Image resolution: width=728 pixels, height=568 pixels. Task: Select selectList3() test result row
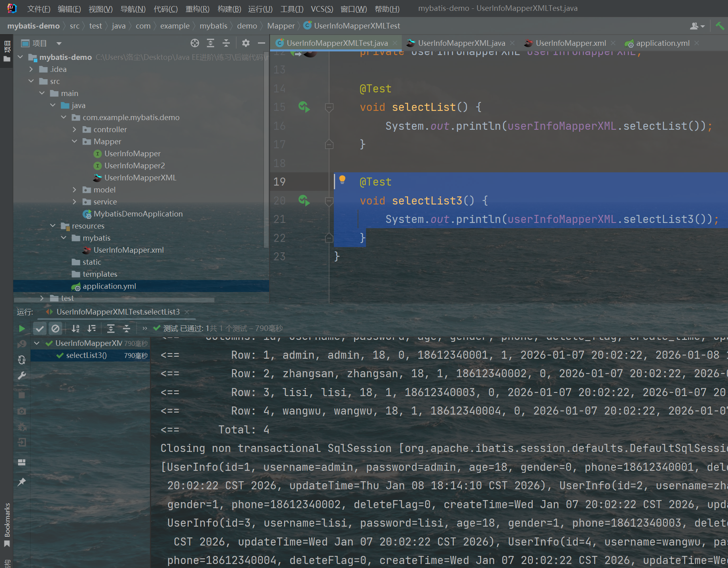pos(90,356)
